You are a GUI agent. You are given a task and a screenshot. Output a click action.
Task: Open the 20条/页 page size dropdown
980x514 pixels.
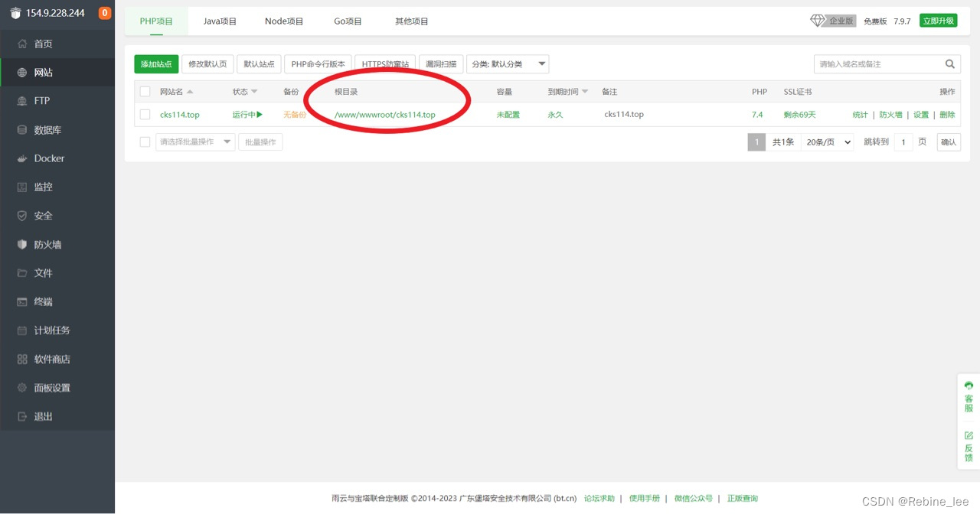click(827, 142)
